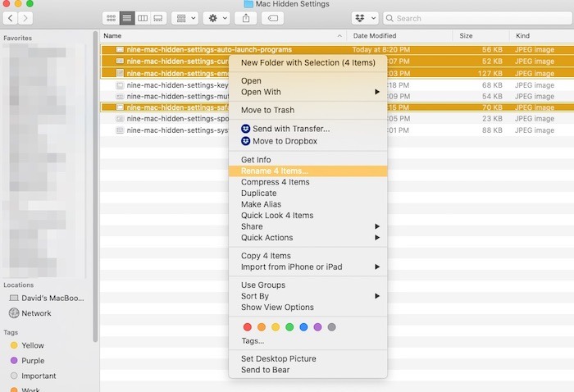
Task: Click the JPEG icon of the 68 KB file
Action: 120,85
